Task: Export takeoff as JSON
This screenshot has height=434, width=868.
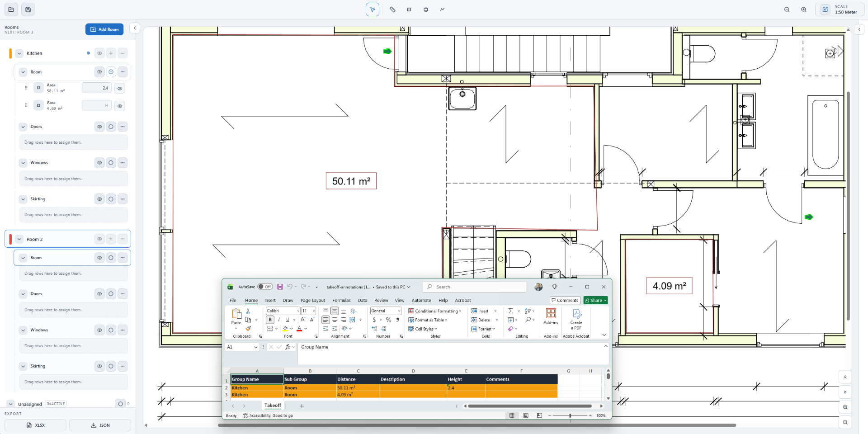Action: 100,425
